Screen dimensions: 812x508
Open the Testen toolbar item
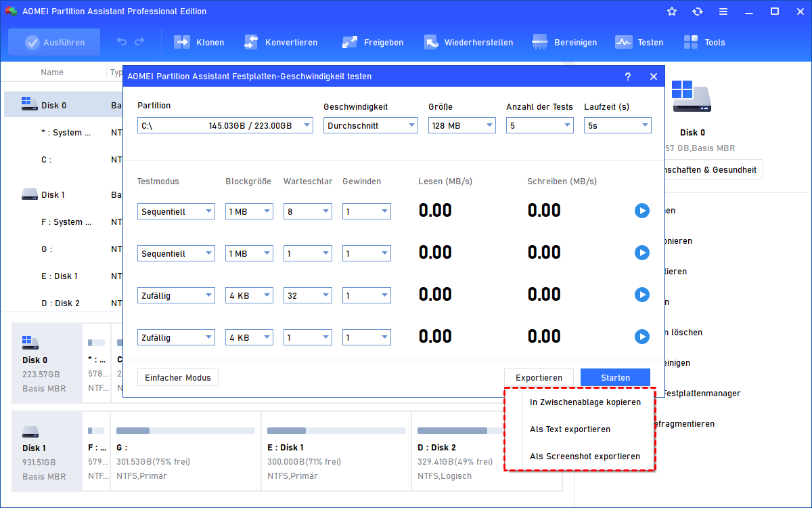[639, 42]
